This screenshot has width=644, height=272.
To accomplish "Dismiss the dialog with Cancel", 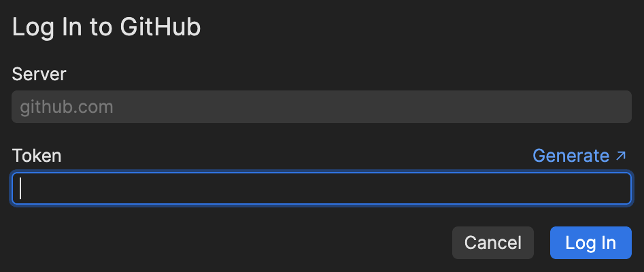I will point(492,243).
